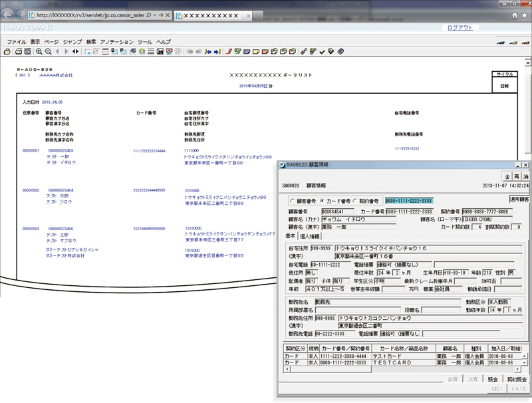Open the 配偶 dropdown showing 有り

(313, 279)
